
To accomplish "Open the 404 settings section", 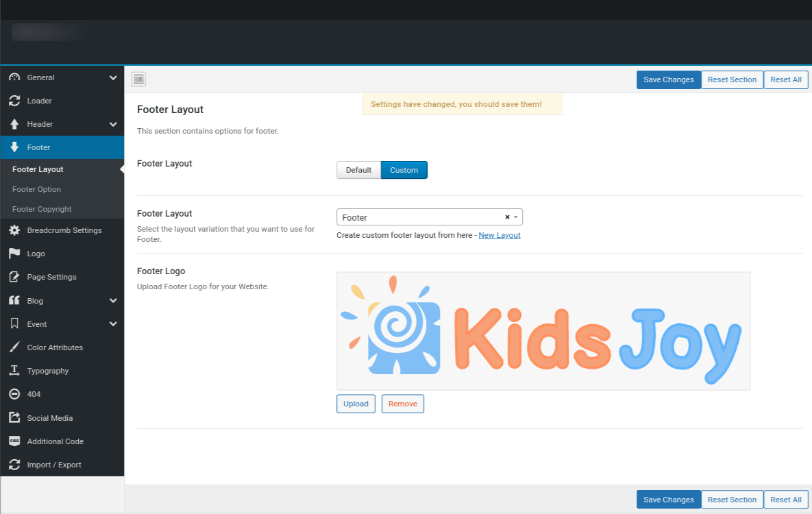I will tap(62, 394).
